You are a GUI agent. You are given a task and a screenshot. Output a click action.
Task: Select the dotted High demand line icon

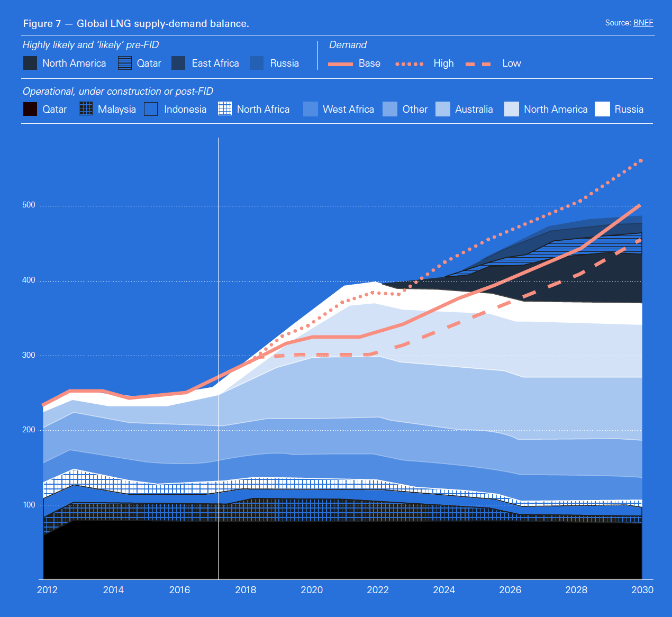410,64
